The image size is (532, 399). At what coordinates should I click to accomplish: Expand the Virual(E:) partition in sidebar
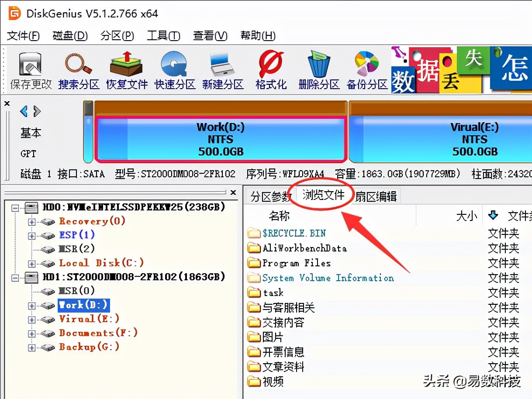point(31,319)
